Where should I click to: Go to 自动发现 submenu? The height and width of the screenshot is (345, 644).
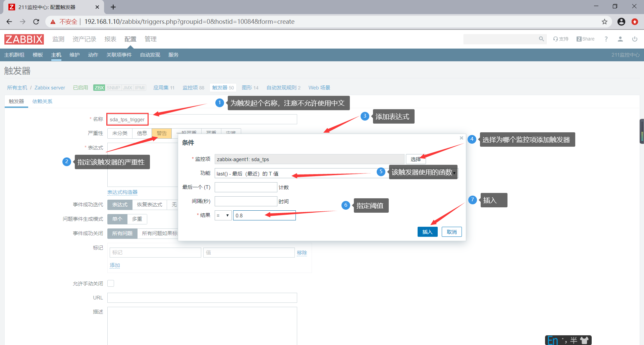click(x=150, y=55)
